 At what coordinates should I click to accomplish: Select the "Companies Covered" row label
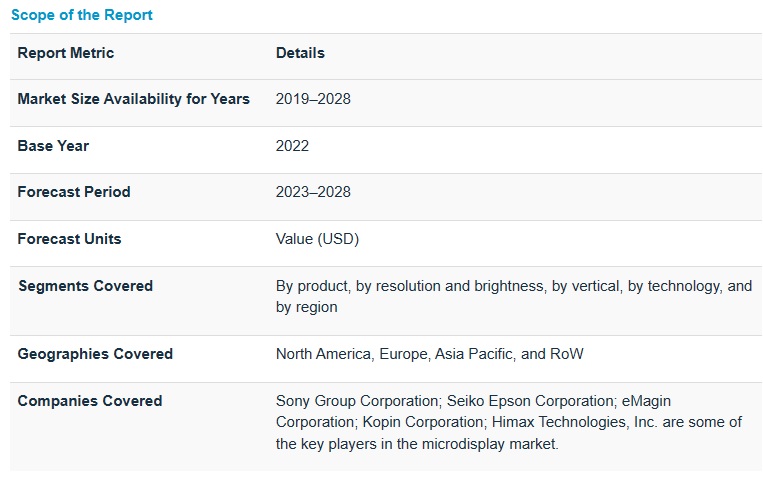click(x=90, y=401)
